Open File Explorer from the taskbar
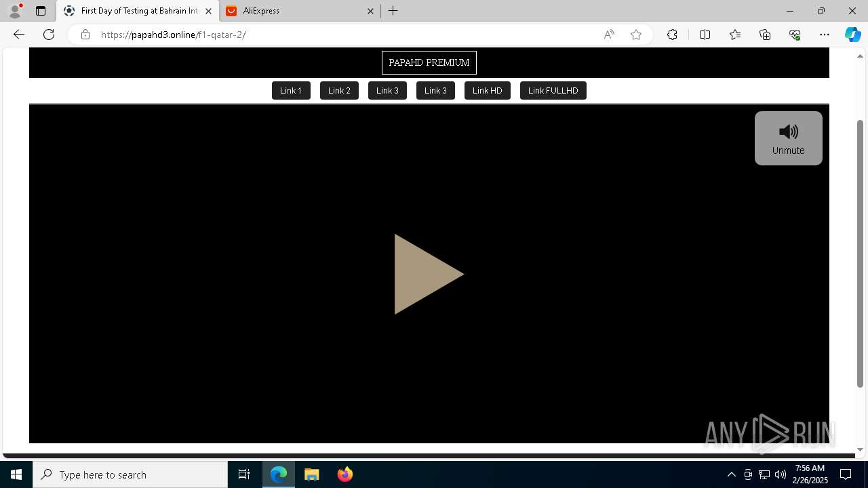Viewport: 868px width, 488px height. click(x=312, y=474)
